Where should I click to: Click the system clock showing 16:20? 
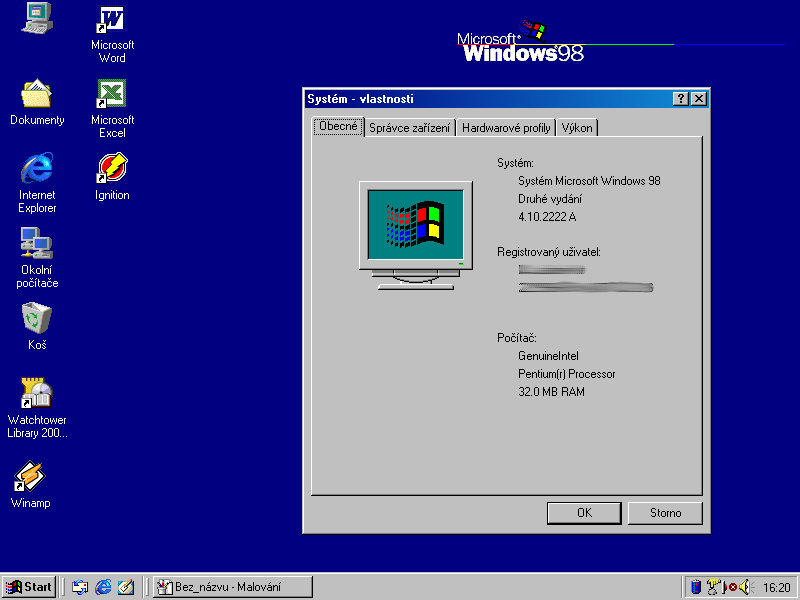pyautogui.click(x=776, y=588)
